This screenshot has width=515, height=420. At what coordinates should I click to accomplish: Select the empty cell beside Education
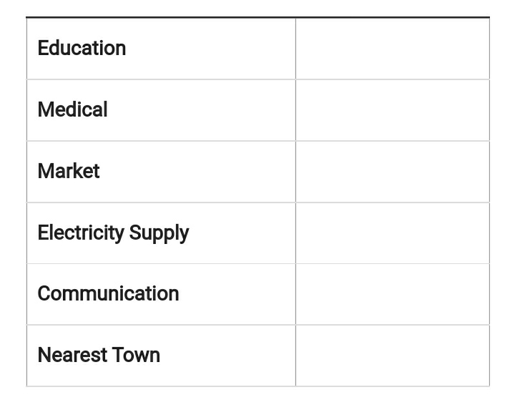point(392,49)
